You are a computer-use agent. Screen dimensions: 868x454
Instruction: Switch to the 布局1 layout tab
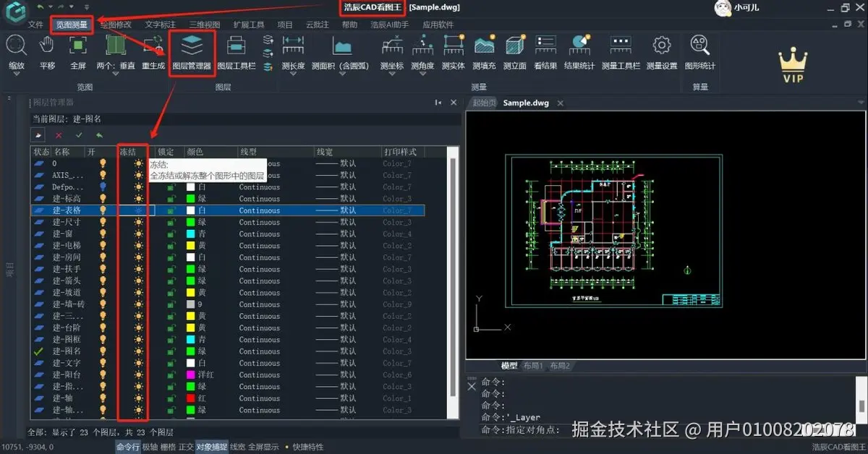pyautogui.click(x=533, y=366)
